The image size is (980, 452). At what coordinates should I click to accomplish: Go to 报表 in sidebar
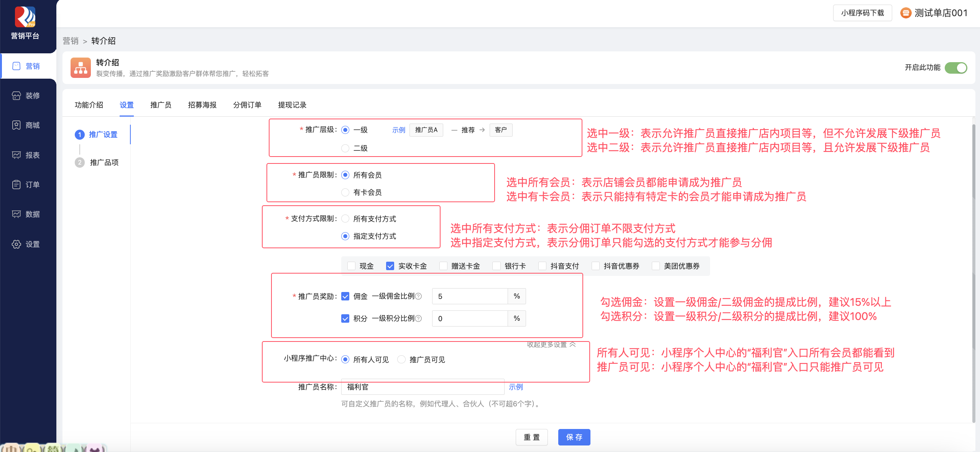16,155
